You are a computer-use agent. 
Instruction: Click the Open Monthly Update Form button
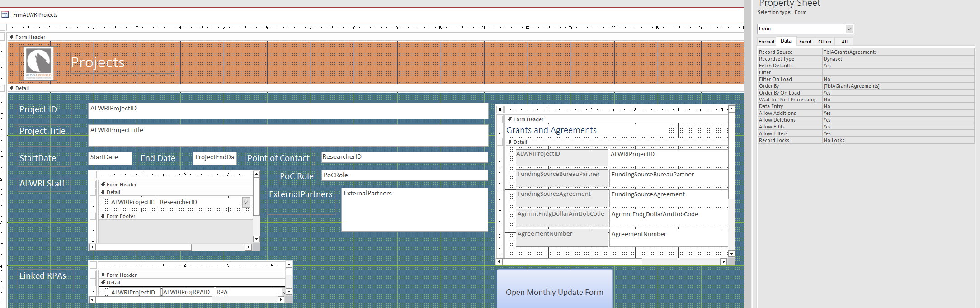[555, 292]
